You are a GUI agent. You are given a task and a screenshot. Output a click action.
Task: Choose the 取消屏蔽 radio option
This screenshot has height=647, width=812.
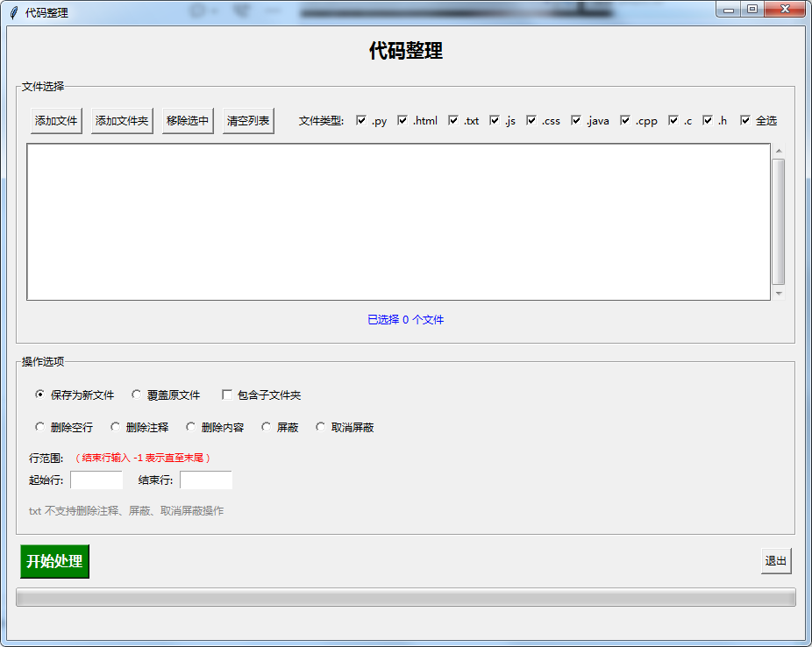[x=320, y=428]
